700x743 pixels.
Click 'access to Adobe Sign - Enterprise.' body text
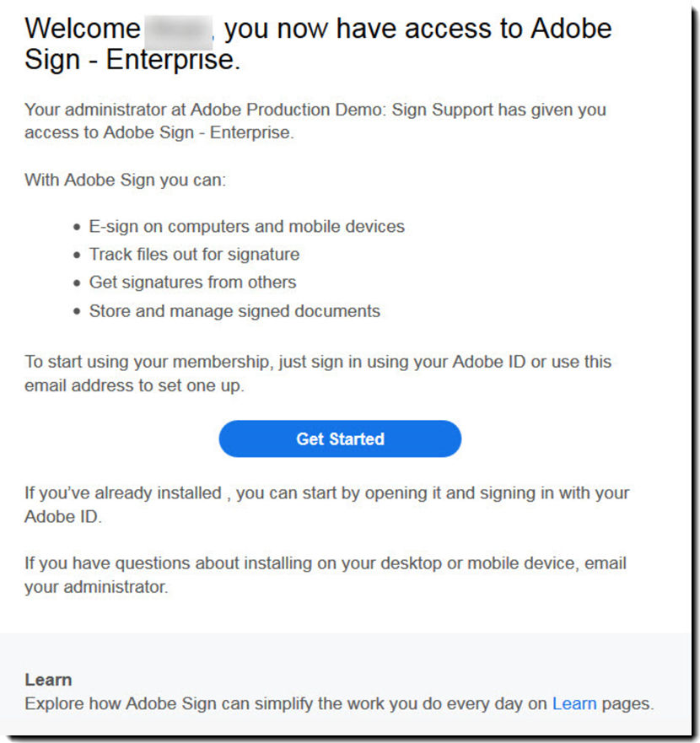[159, 133]
